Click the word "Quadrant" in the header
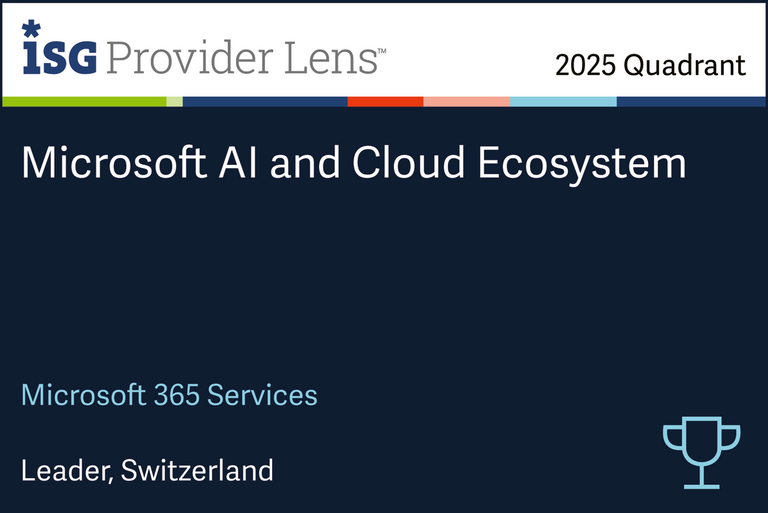Viewport: 768px width, 513px height. tap(685, 66)
